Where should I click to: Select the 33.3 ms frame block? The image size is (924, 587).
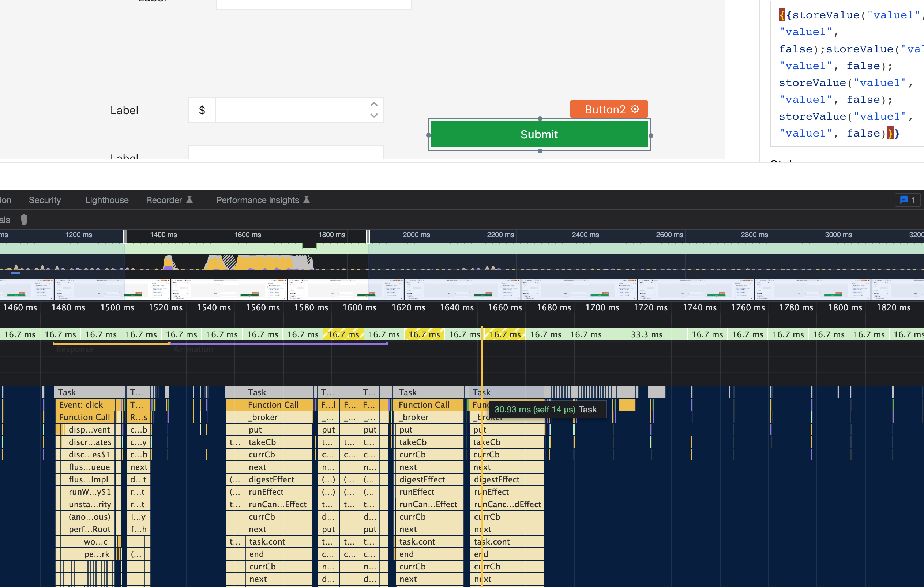[x=646, y=334]
